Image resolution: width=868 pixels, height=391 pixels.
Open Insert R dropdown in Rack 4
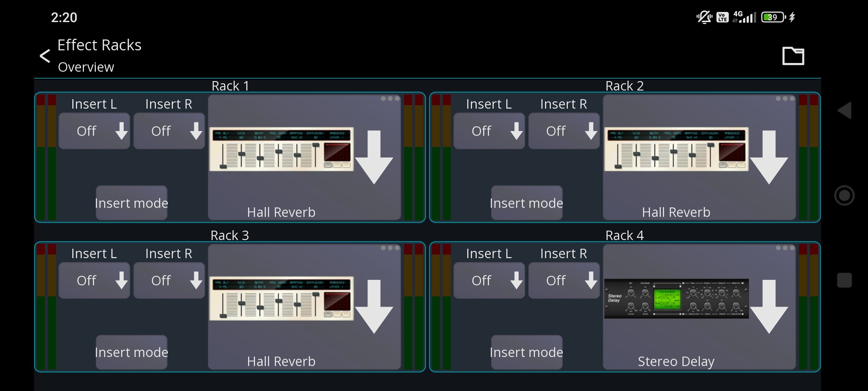[564, 280]
